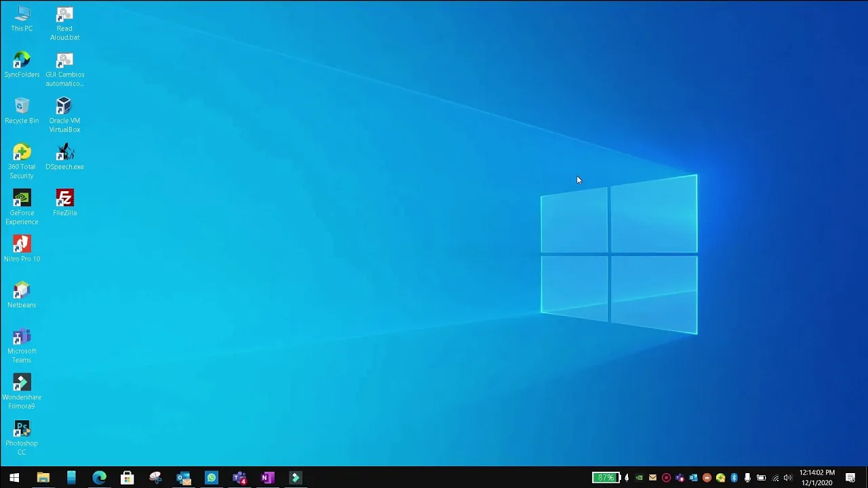
Task: Open Outlook from the taskbar
Action: click(x=184, y=478)
